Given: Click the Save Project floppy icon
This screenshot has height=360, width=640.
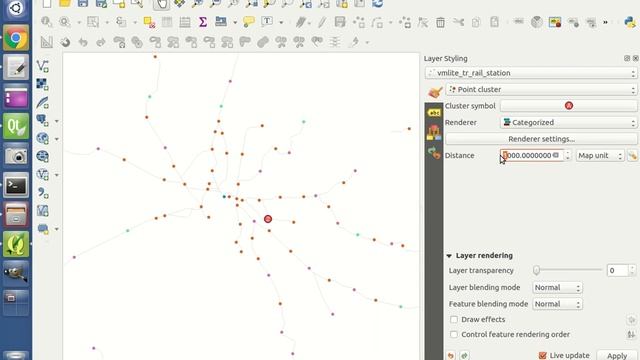Looking at the screenshot, I should pyautogui.click(x=83, y=4).
